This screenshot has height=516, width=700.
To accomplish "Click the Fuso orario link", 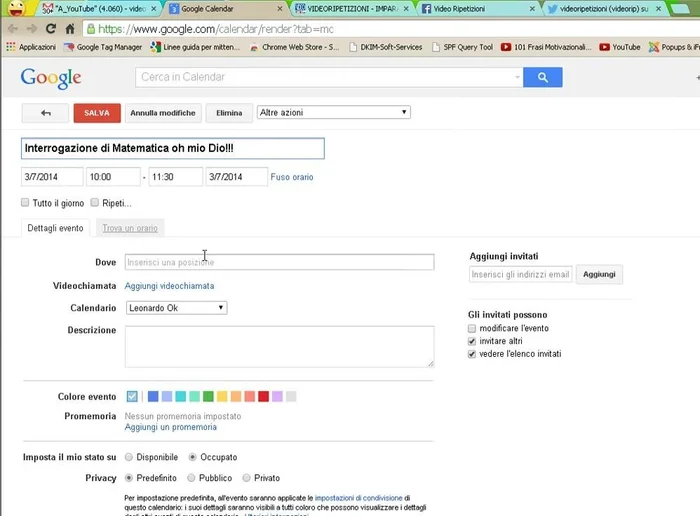I will pos(292,177).
